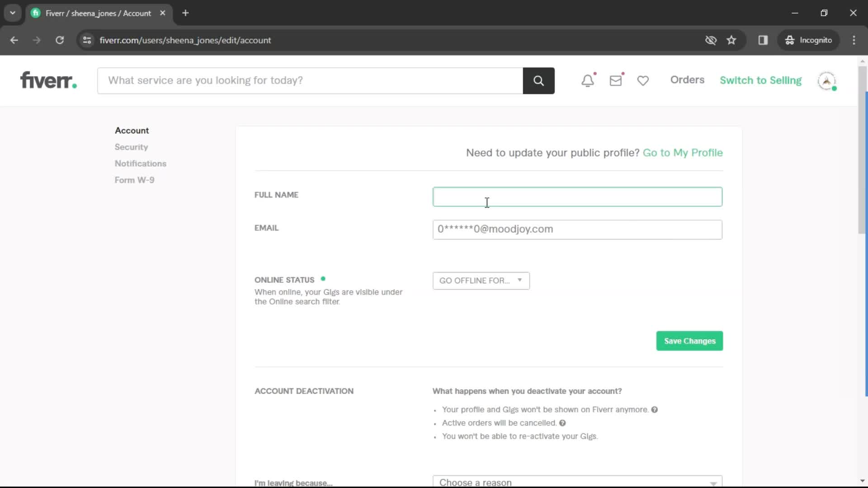Click the Go to My Profile link
The height and width of the screenshot is (488, 868).
tap(683, 153)
